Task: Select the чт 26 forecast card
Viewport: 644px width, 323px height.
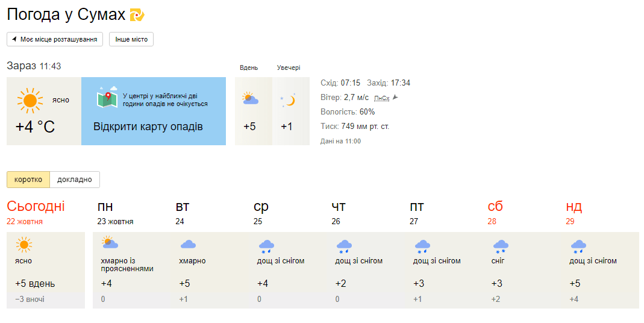Action: click(x=366, y=270)
